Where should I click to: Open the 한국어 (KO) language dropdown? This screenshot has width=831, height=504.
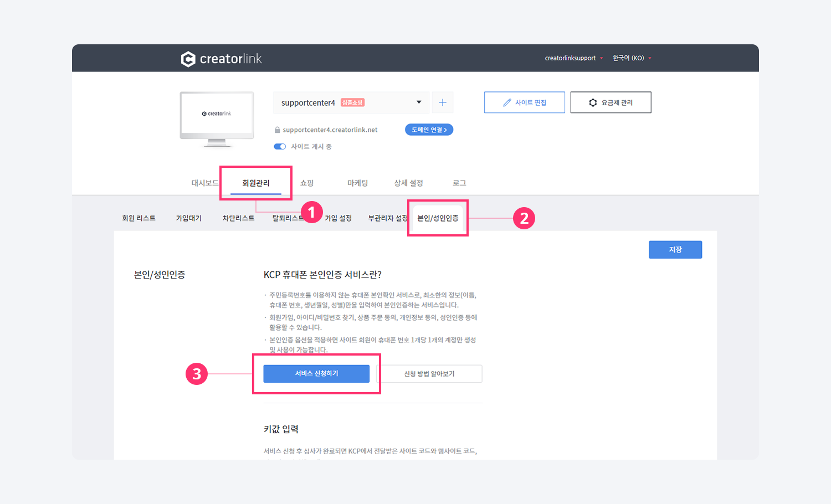[x=632, y=58]
